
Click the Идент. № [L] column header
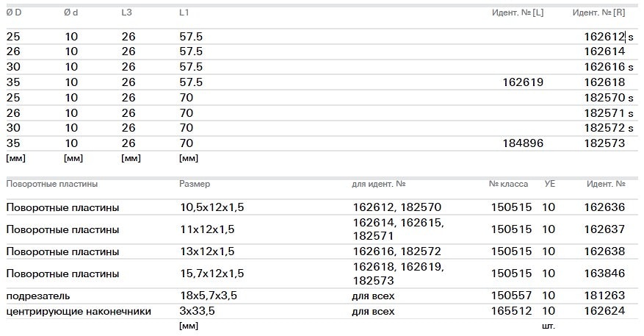(x=517, y=12)
